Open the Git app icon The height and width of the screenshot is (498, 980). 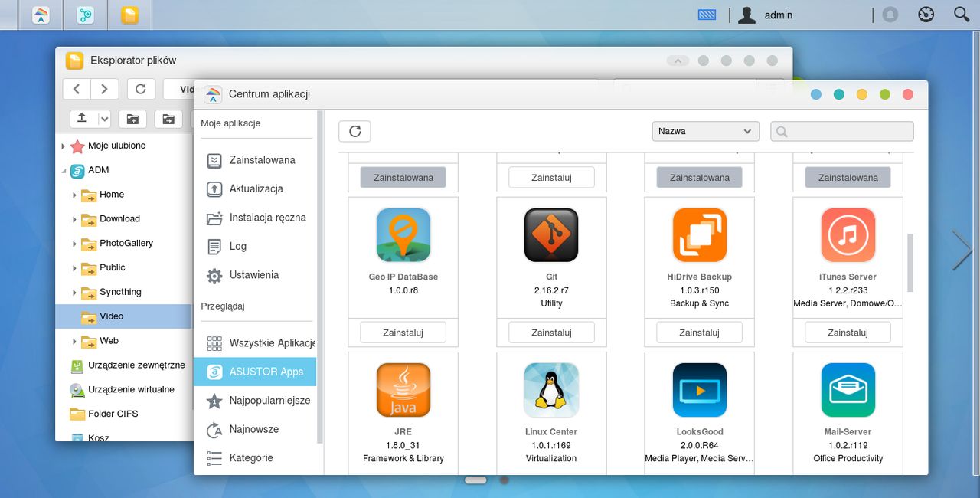(x=551, y=235)
